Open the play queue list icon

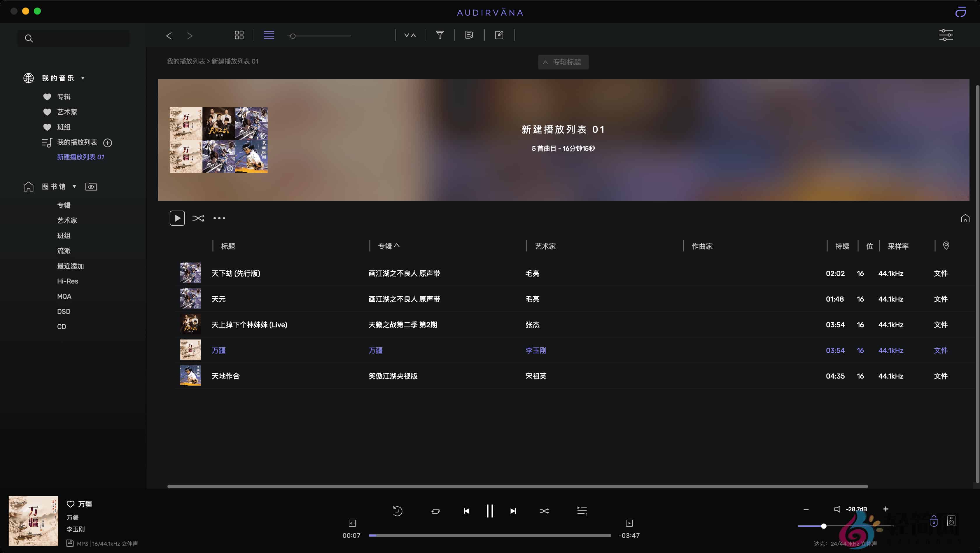pos(582,511)
